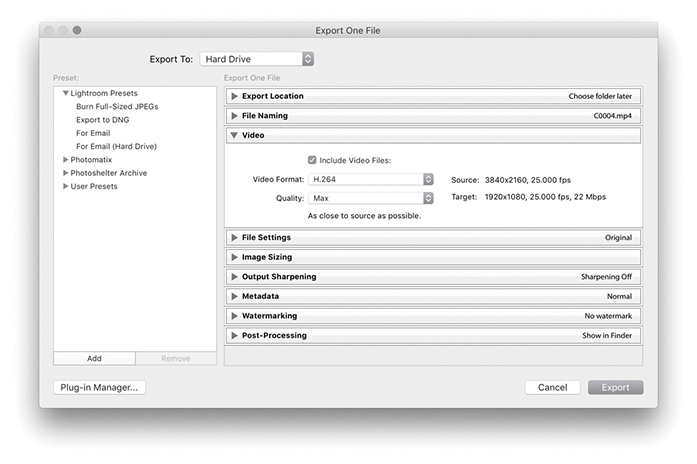Click the Plug-in Manager button
The height and width of the screenshot is (464, 697).
[99, 387]
